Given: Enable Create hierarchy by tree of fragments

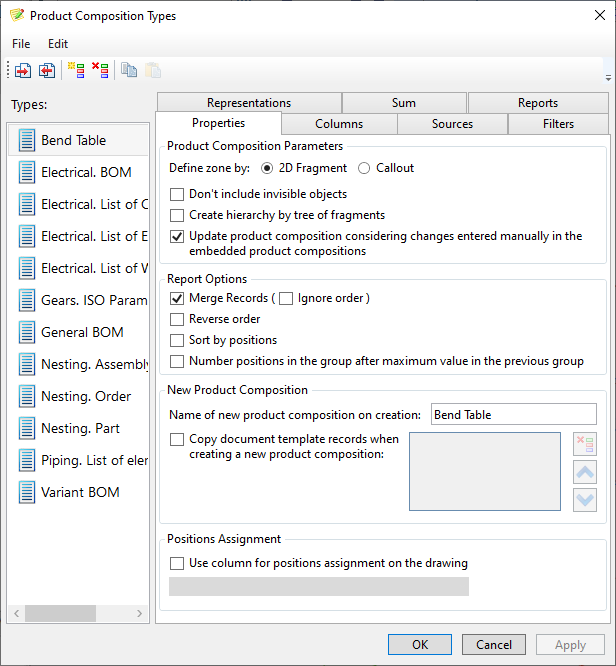Looking at the screenshot, I should pyautogui.click(x=177, y=215).
